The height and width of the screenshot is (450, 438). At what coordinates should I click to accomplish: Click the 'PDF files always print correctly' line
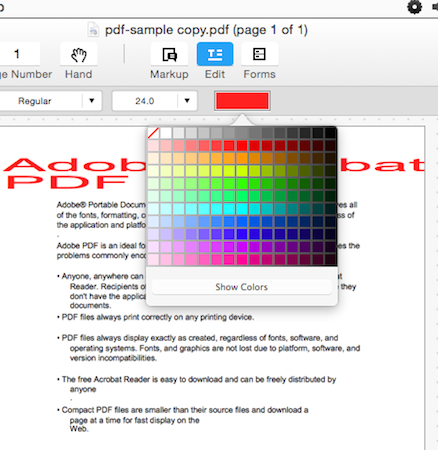(158, 317)
